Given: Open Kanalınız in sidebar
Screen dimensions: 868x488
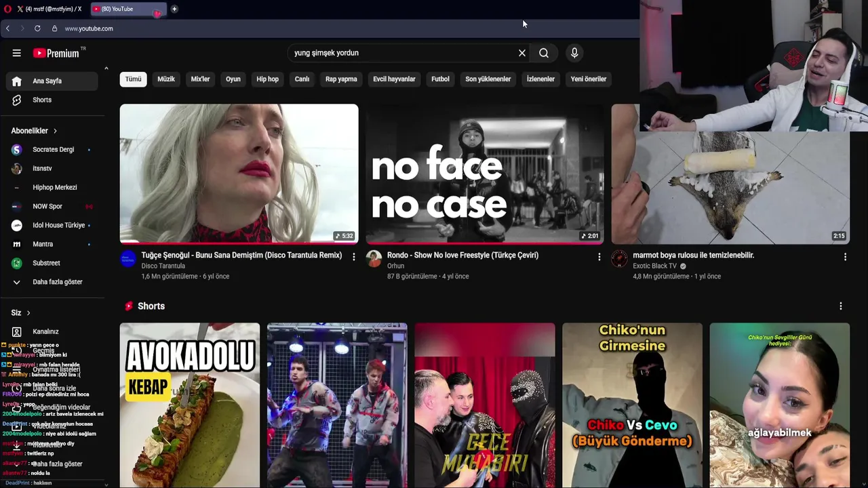Looking at the screenshot, I should click(x=52, y=331).
